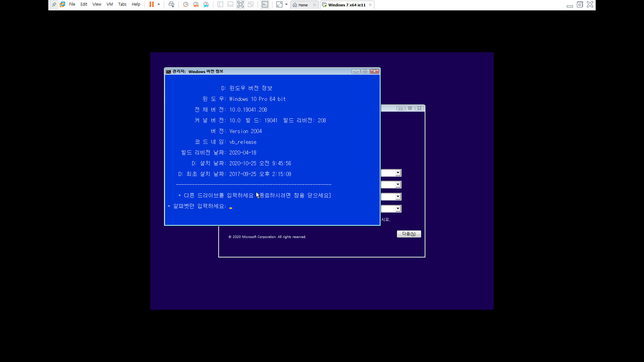Click the 다른 드라이브를 입력하세요 instruction line
Image resolution: width=644 pixels, height=362 pixels.
point(255,195)
